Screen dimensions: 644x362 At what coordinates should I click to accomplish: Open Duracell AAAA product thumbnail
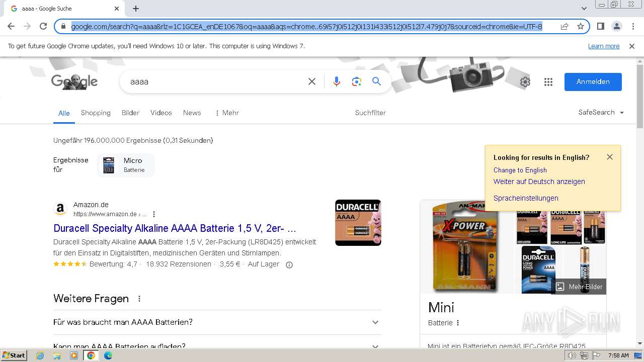point(358,223)
